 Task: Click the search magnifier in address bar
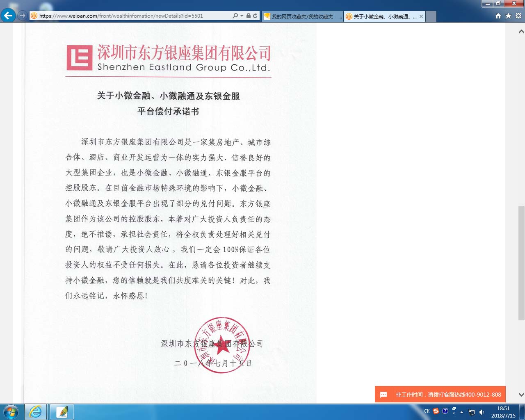click(235, 16)
